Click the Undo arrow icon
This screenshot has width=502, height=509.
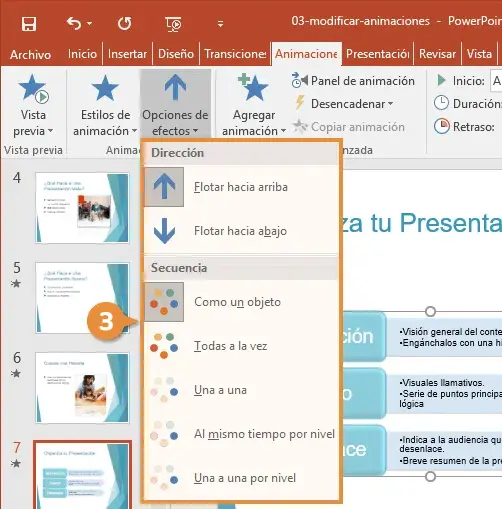coord(74,24)
